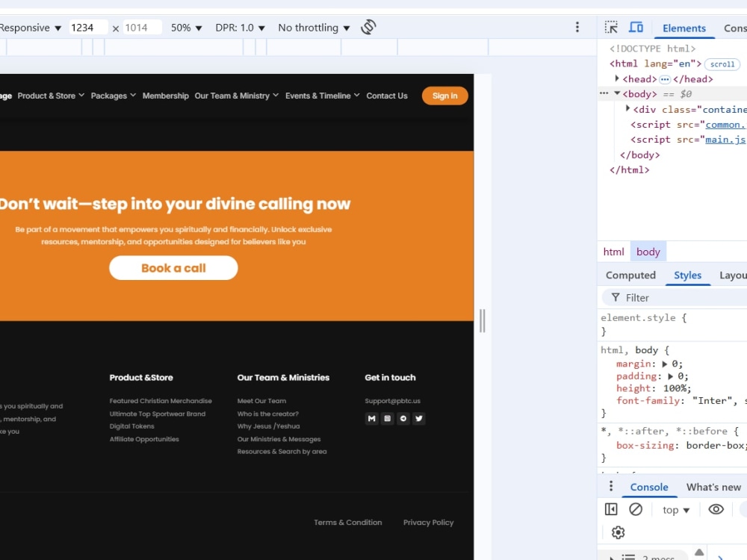Create live expression with eye icon

point(716,509)
